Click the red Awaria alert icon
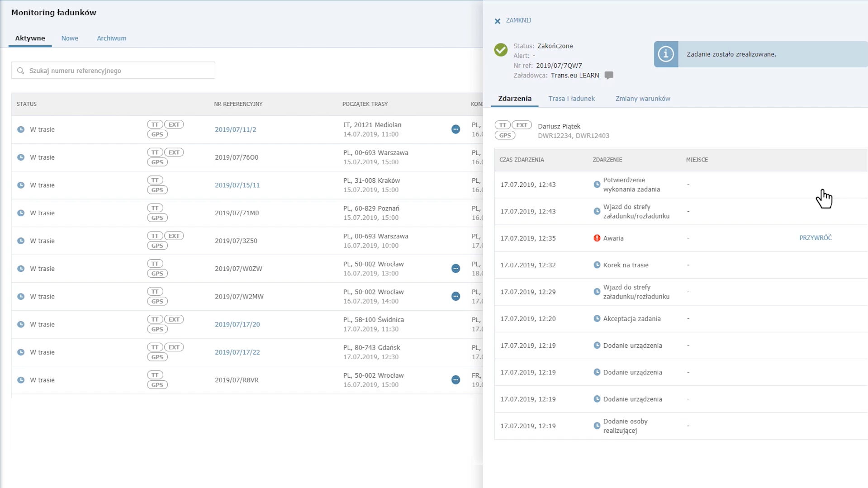Image resolution: width=868 pixels, height=488 pixels. pyautogui.click(x=597, y=238)
